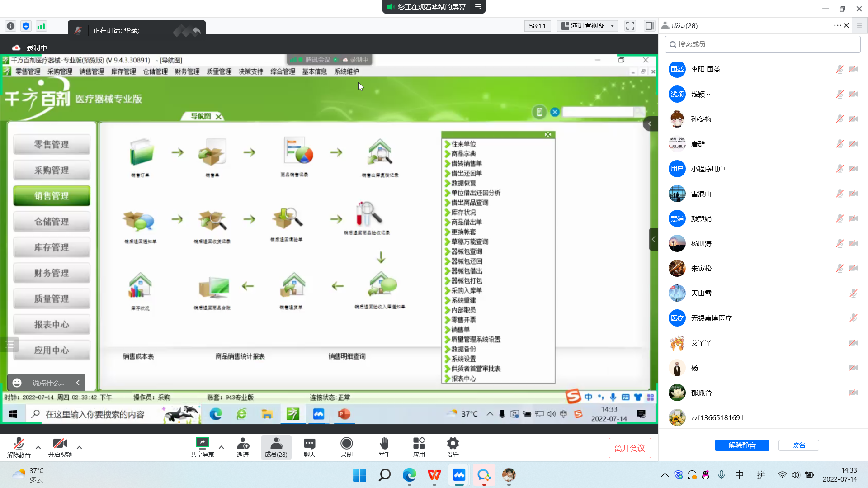Toggle mute icon for 李阳 国益
This screenshot has height=488, width=868.
tap(840, 69)
